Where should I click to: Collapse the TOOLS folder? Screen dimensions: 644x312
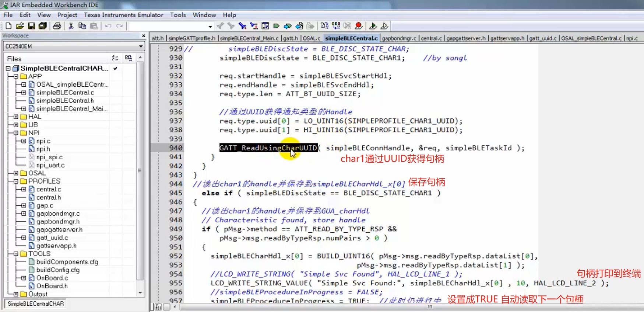(16, 254)
